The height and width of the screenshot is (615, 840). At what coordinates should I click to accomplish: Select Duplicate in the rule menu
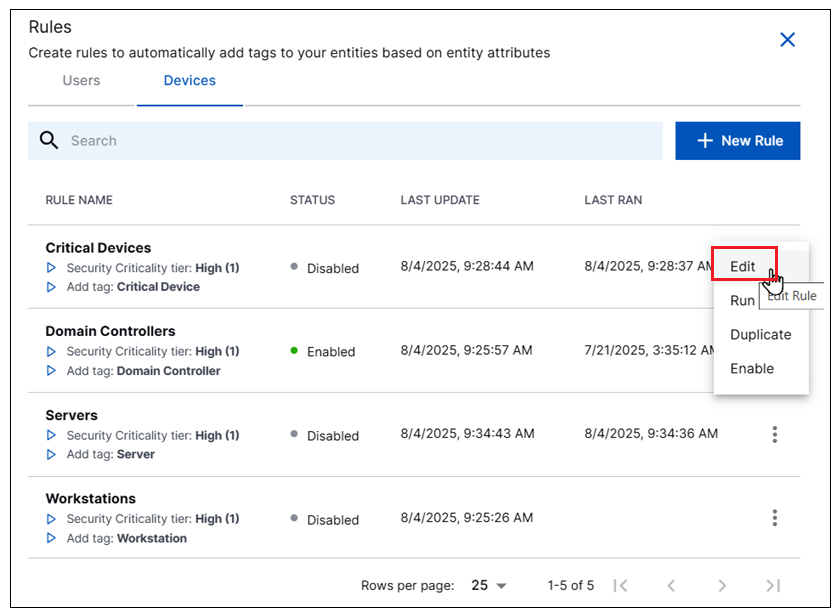coord(760,335)
